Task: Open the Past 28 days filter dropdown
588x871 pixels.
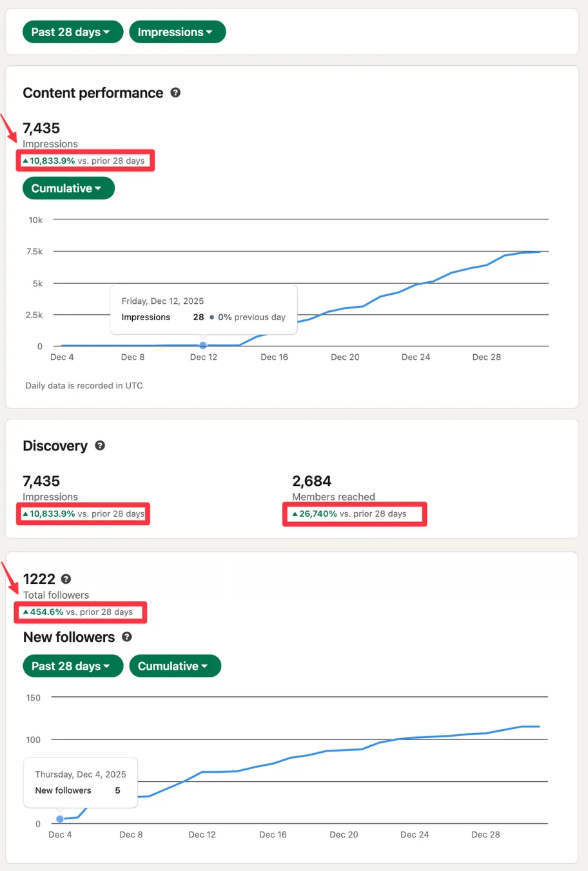Action: coord(72,32)
